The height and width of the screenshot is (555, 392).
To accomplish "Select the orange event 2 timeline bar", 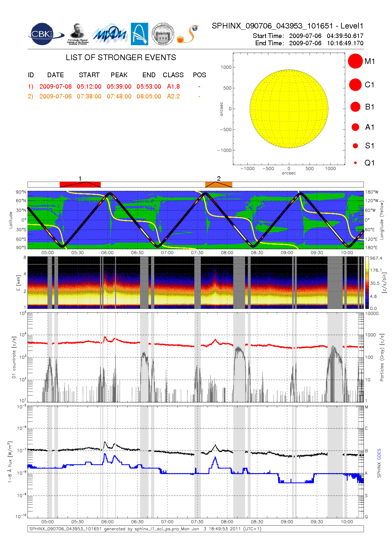I will pos(218,184).
